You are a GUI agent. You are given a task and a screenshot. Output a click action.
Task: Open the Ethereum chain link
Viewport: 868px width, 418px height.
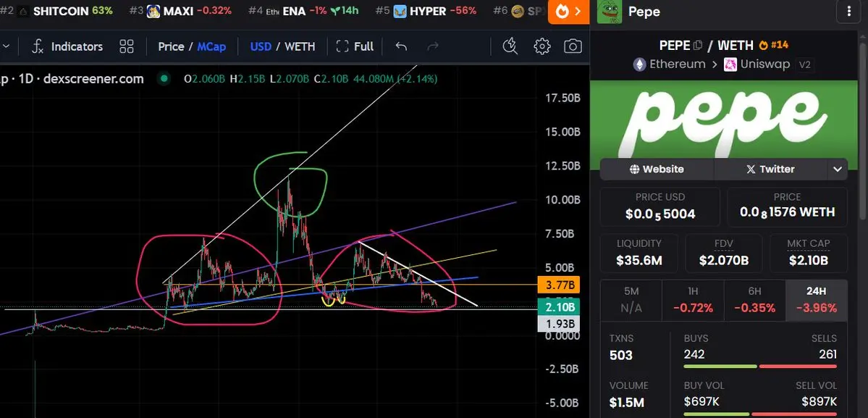tap(669, 64)
